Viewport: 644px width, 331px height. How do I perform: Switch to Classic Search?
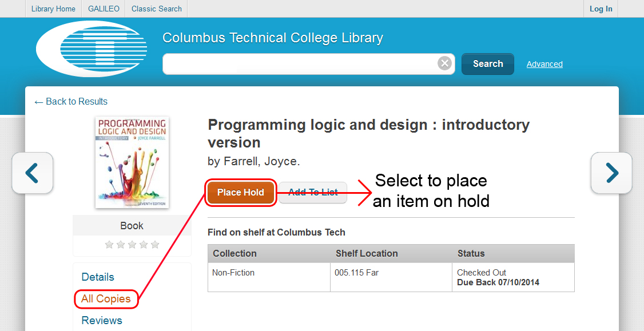click(x=157, y=9)
